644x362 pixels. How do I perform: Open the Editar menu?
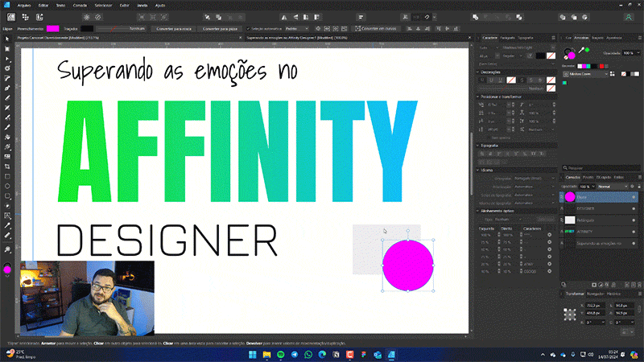43,6
